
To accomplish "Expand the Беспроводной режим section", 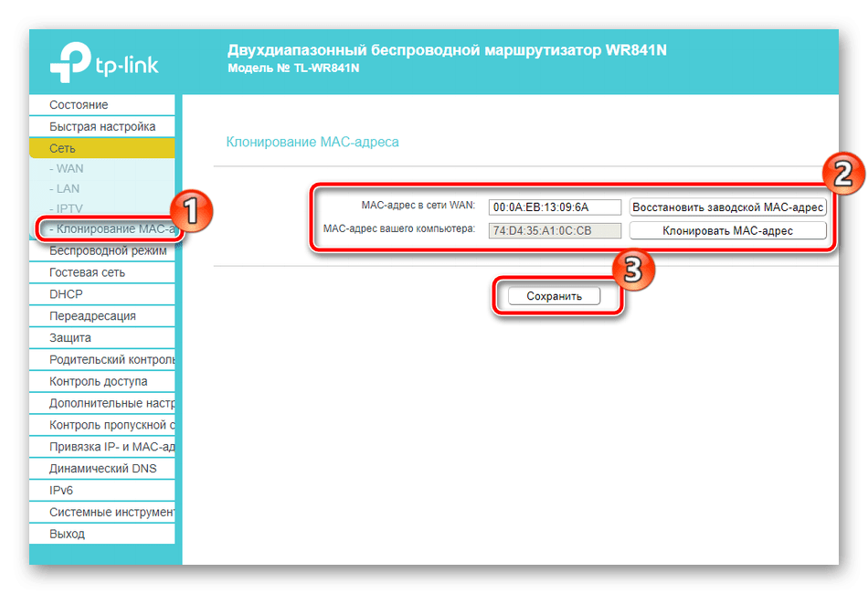I will coord(107,250).
